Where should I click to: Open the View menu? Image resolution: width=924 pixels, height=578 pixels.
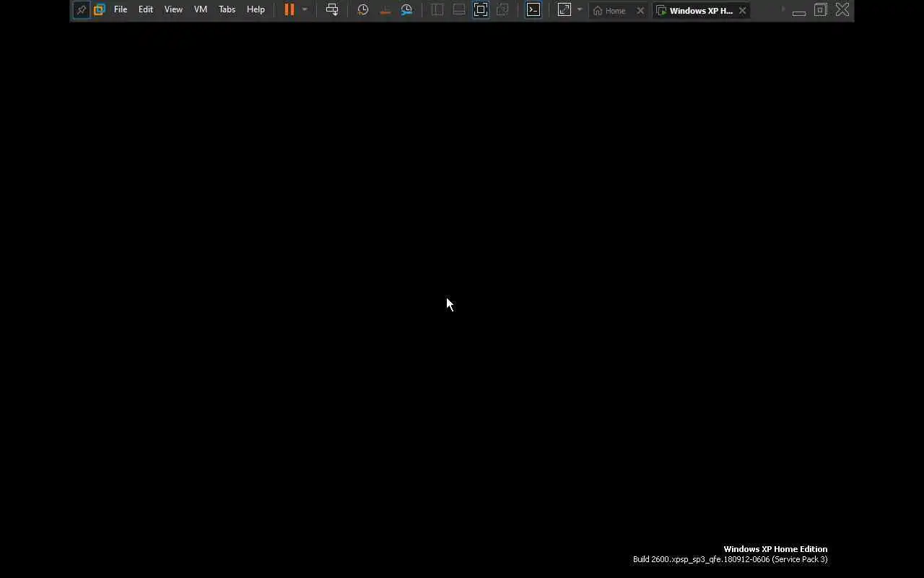click(x=173, y=10)
